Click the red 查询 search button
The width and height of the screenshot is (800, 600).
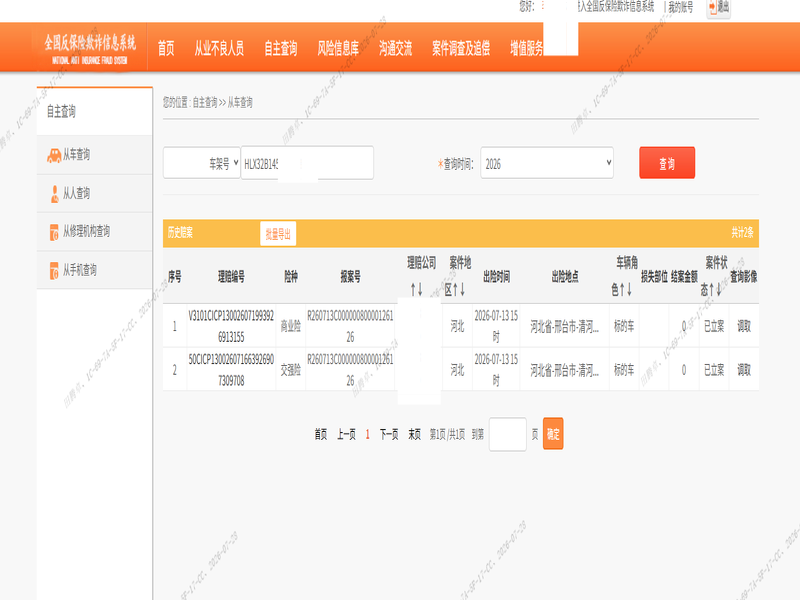tap(667, 163)
